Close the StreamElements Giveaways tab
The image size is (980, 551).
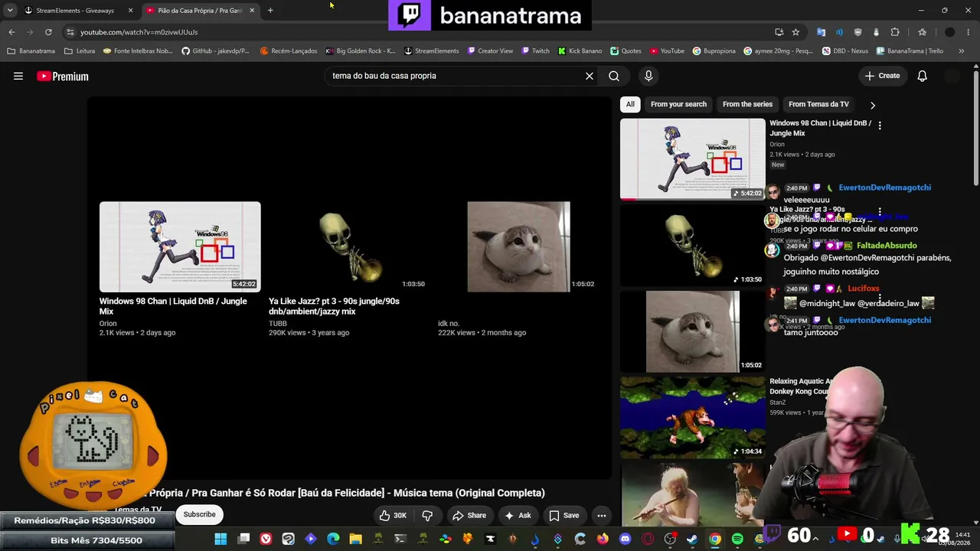pos(130,11)
